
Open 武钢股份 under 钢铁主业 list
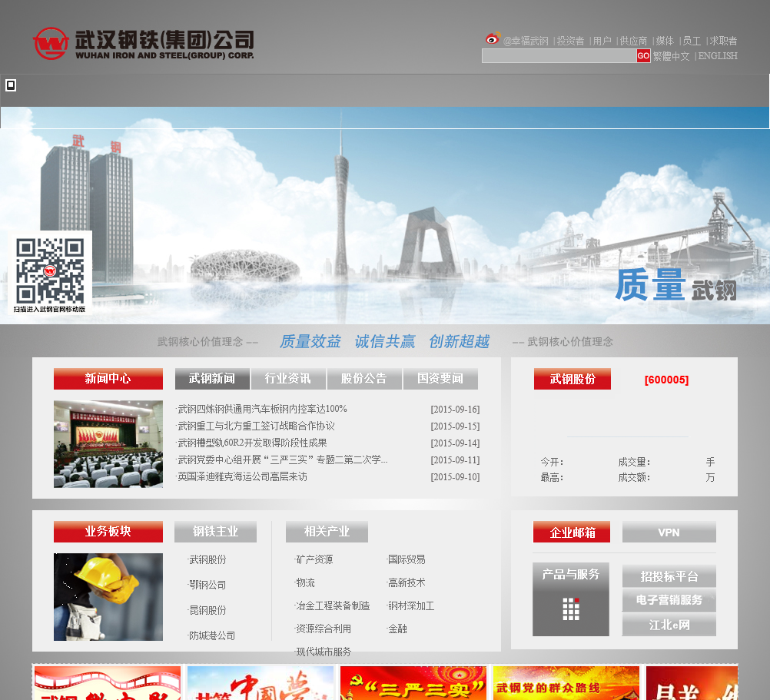pos(207,559)
